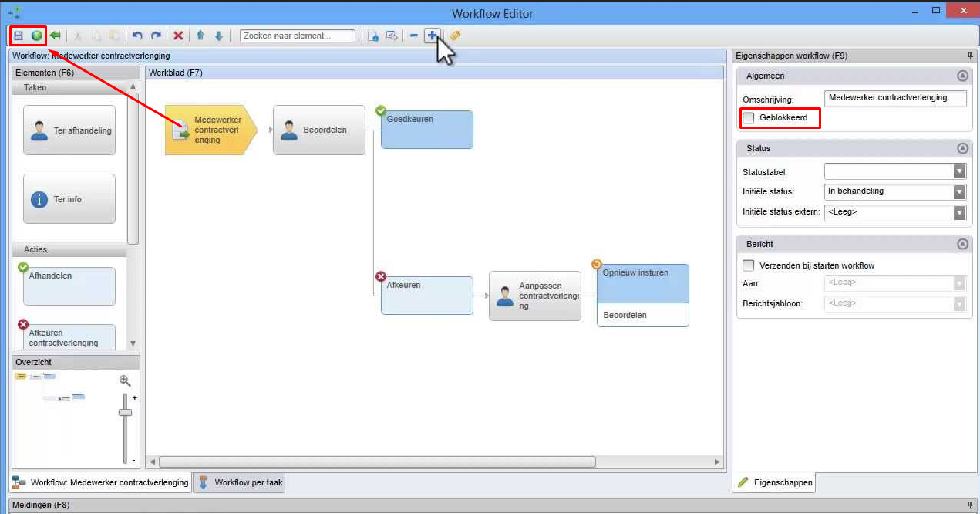
Task: Enable the Geblokkeerd checkbox
Action: coord(749,118)
